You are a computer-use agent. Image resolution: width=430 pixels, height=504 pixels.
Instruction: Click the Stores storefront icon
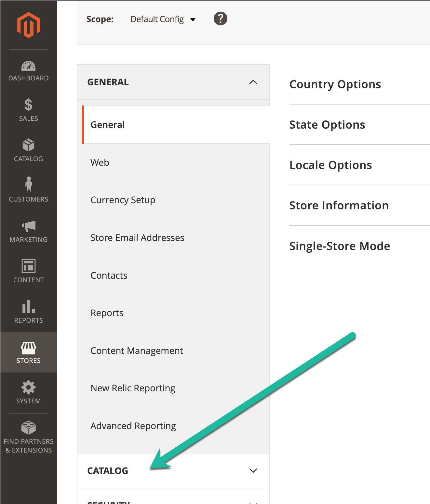coord(29,352)
